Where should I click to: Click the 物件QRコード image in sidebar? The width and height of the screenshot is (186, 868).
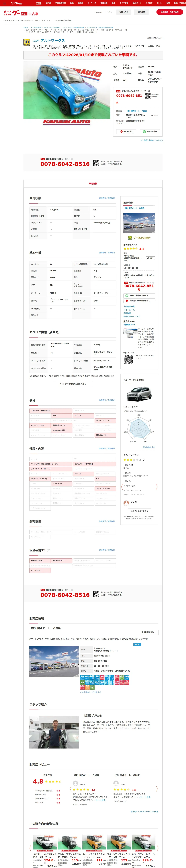(129, 359)
